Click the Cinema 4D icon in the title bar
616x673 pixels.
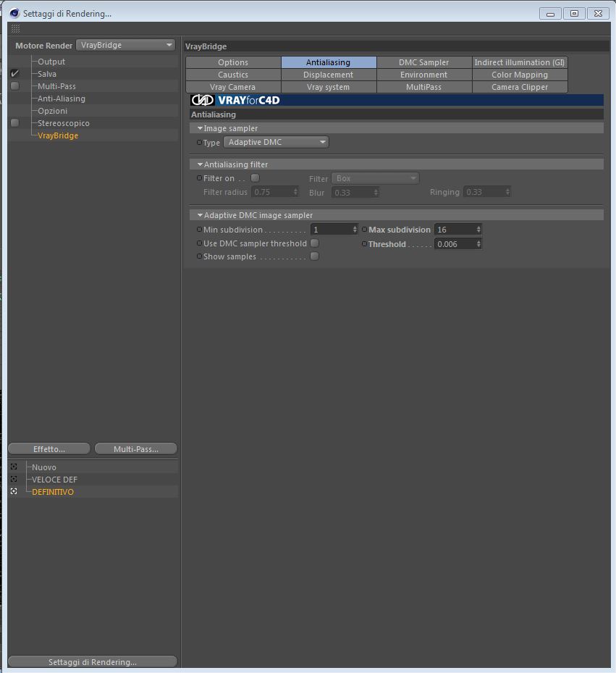click(14, 13)
